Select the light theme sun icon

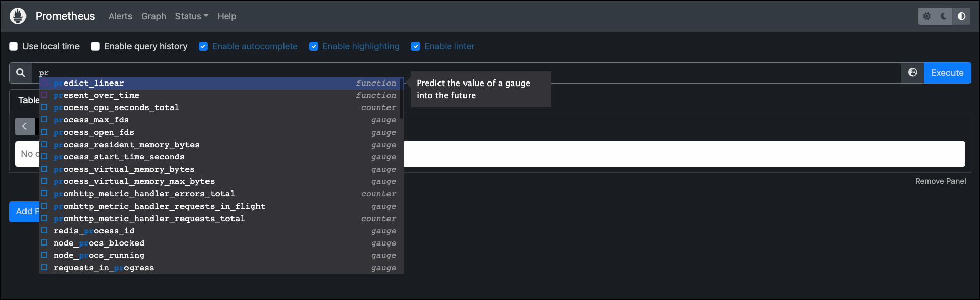pos(927,16)
